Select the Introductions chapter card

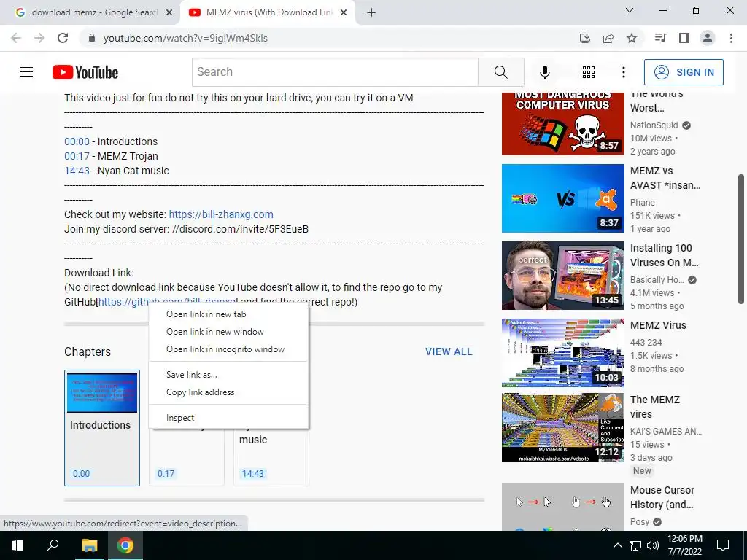102,427
